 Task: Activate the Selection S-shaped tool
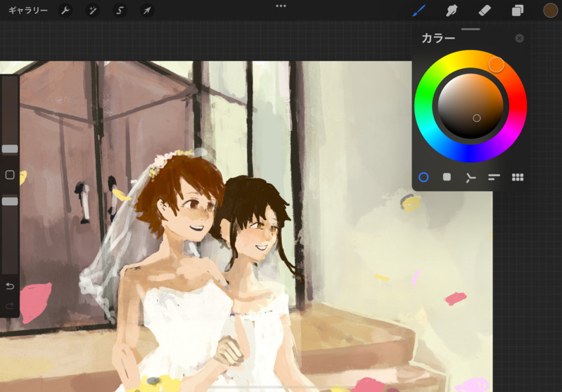click(x=120, y=11)
